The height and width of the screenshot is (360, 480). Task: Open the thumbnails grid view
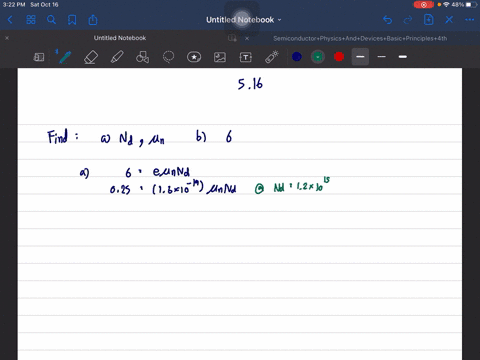(x=31, y=20)
